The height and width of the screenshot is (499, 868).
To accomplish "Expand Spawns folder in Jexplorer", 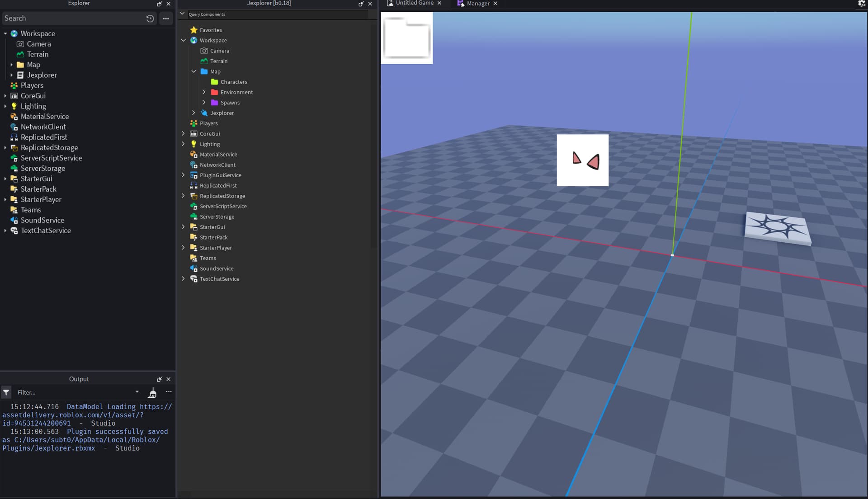I will (x=204, y=103).
